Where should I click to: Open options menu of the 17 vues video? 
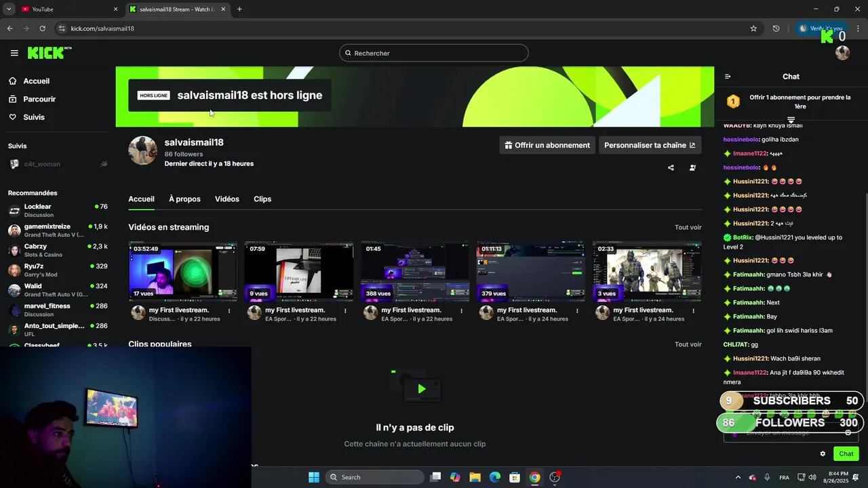point(229,311)
